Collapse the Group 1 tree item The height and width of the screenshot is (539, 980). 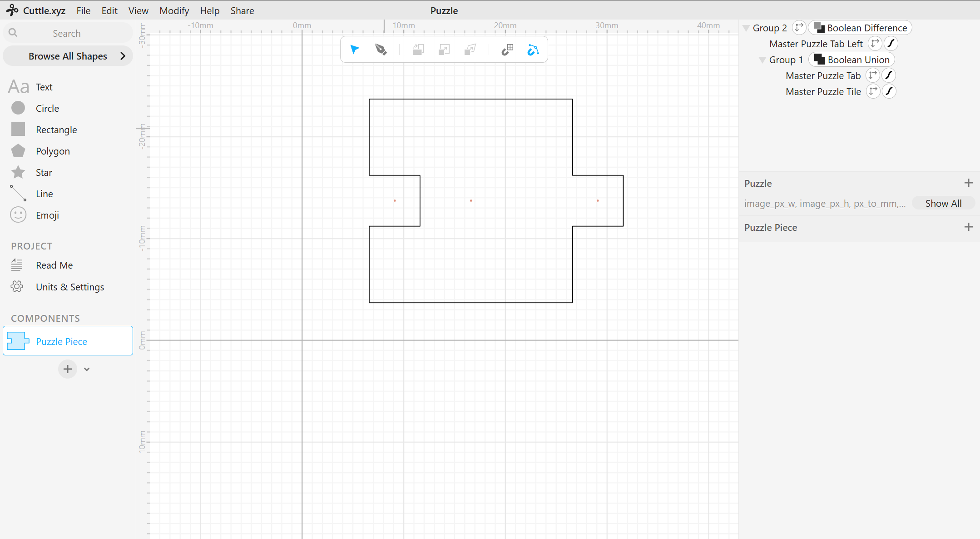(762, 60)
